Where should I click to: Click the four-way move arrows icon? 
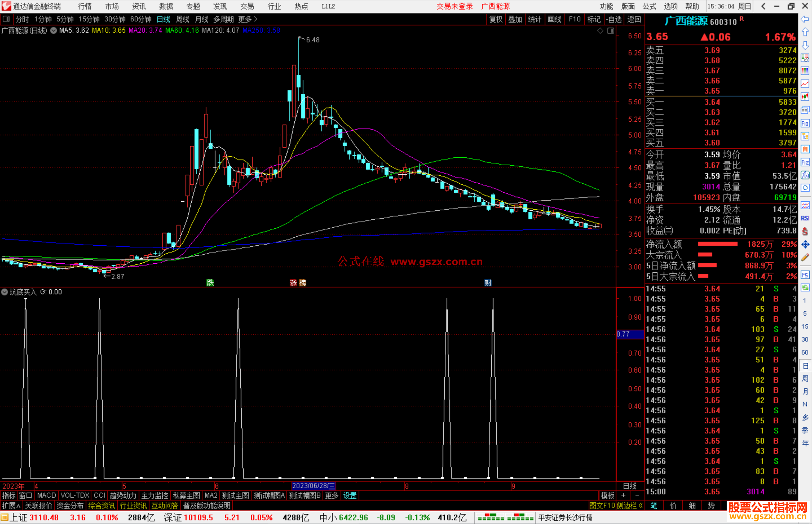coord(805,245)
